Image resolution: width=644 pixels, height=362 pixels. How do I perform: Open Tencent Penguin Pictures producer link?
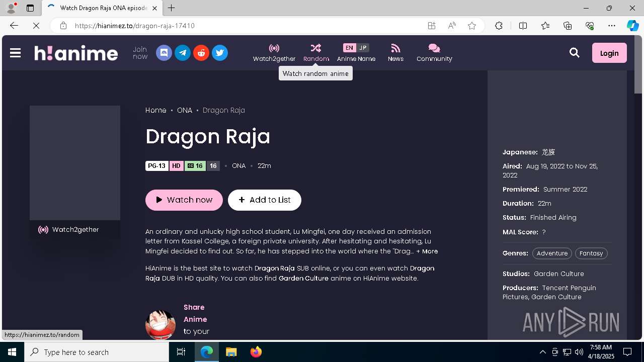549,292
